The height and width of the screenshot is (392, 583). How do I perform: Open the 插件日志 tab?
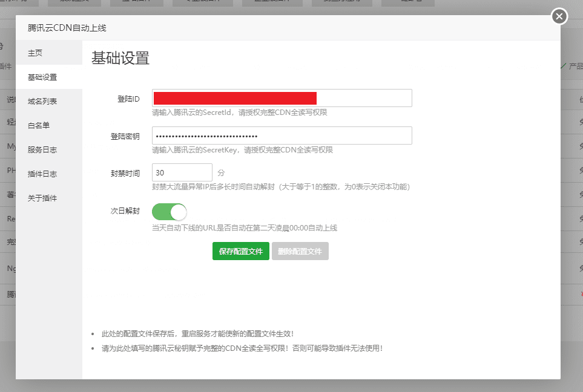[49, 174]
